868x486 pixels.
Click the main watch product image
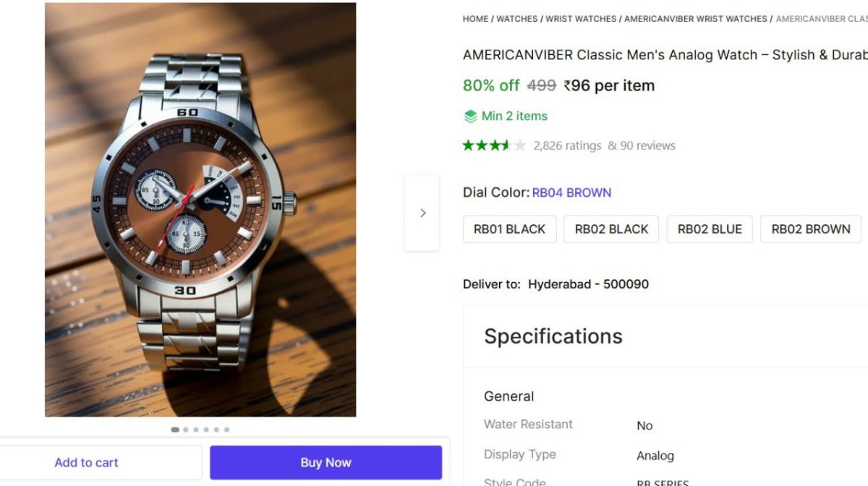(200, 210)
